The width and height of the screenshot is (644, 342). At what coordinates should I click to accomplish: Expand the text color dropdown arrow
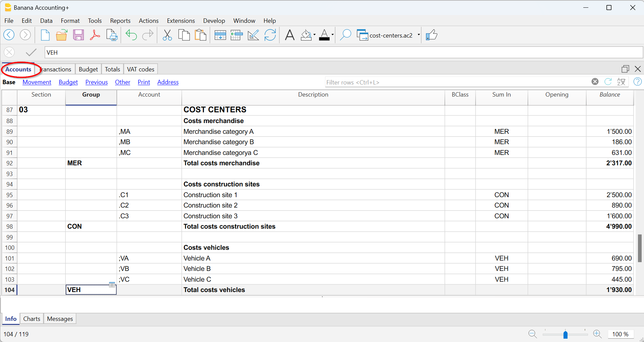(x=332, y=35)
